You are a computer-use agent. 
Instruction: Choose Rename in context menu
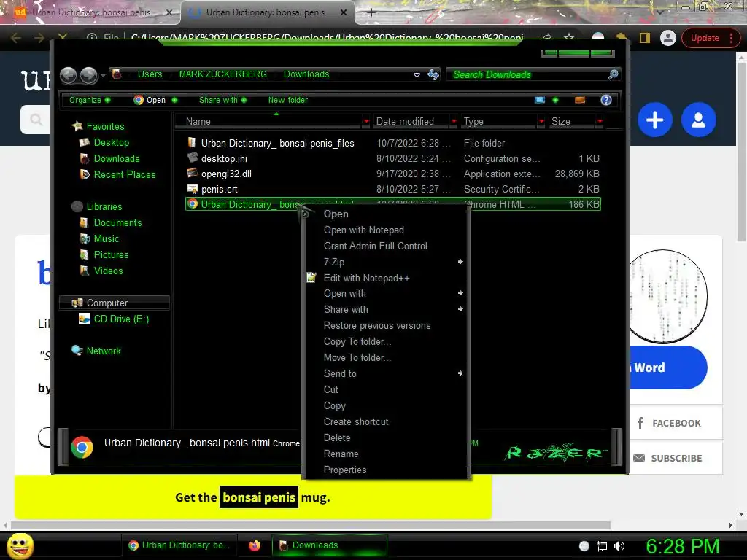pyautogui.click(x=387, y=454)
